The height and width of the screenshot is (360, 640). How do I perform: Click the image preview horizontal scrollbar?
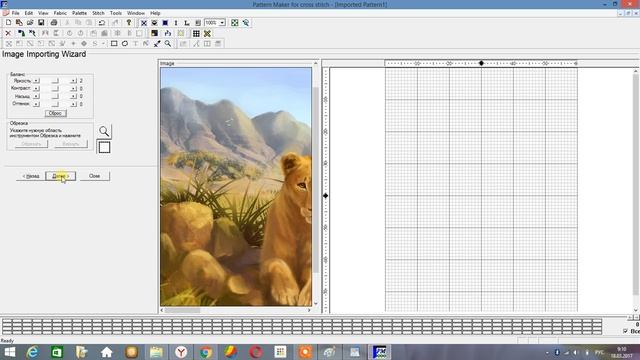click(x=236, y=310)
